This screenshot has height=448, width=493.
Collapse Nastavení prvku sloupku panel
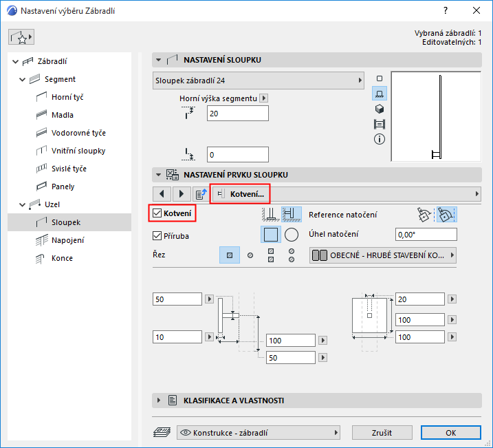click(x=158, y=175)
